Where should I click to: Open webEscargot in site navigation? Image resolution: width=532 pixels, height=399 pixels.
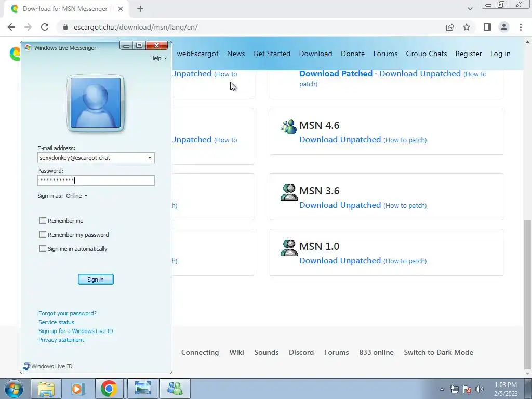197,54
